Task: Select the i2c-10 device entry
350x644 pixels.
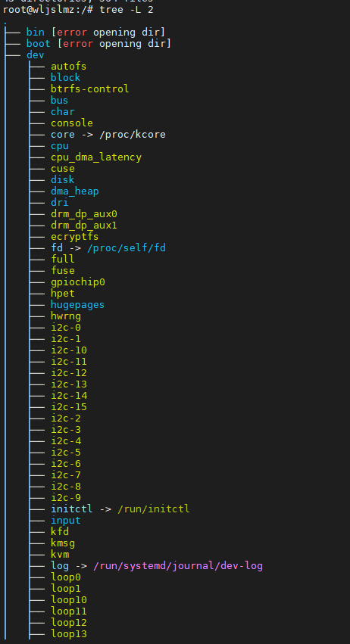Action: 69,350
